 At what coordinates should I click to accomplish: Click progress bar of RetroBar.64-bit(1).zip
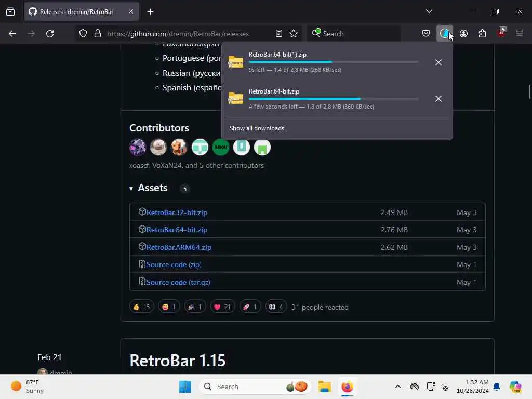[333, 62]
